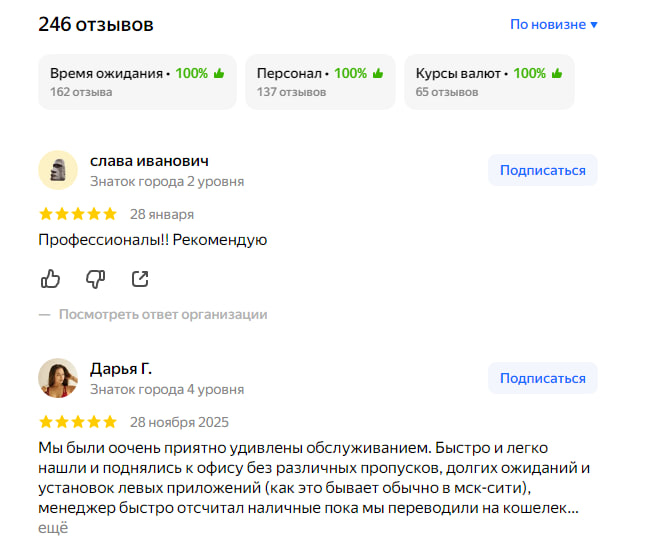Click thumbs-up icon in 'Курсы валют' chip
The width and height of the screenshot is (648, 547).
point(556,73)
